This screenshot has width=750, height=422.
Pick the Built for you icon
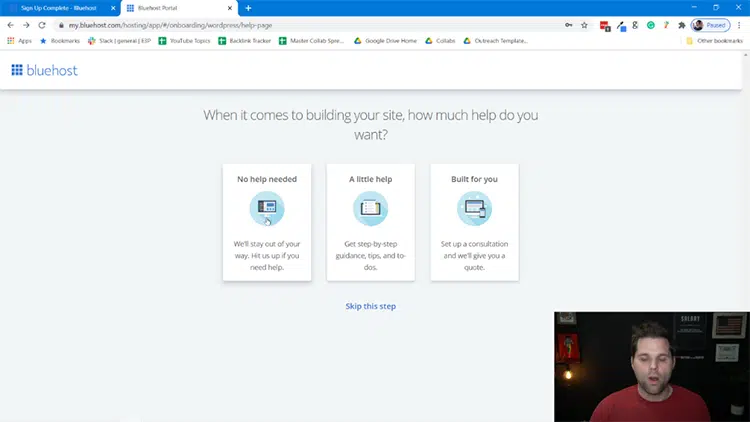(x=474, y=208)
